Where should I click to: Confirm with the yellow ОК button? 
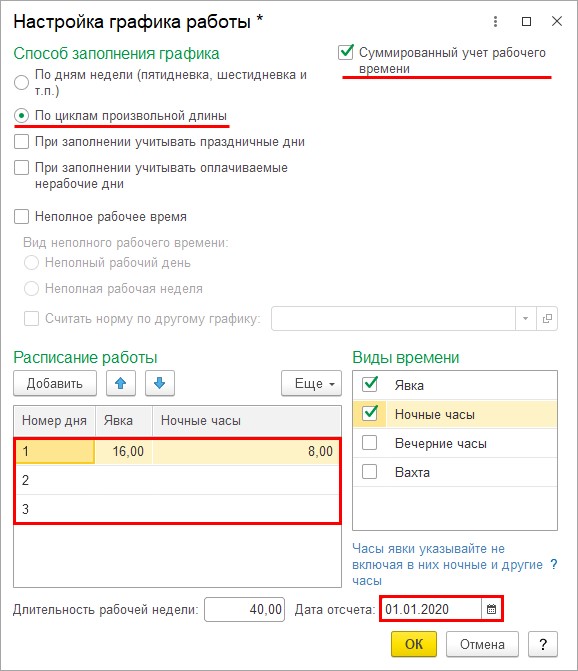[x=414, y=644]
